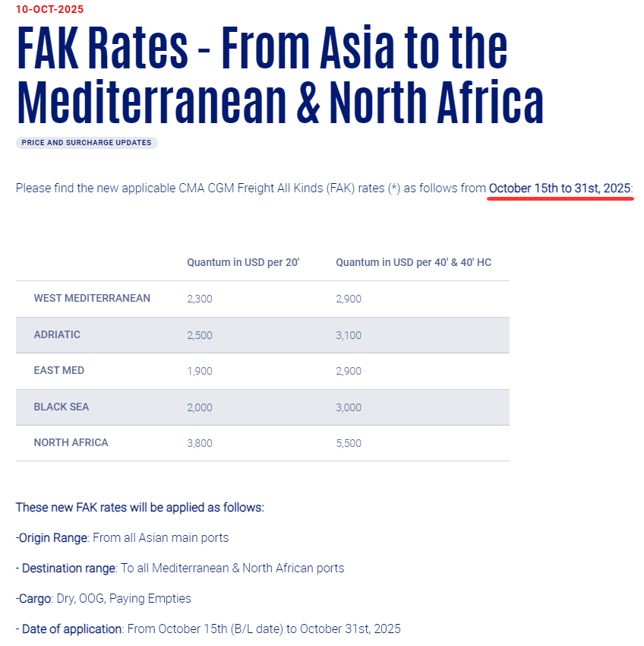Click the Quantum in USD per 20' column header

tap(243, 262)
